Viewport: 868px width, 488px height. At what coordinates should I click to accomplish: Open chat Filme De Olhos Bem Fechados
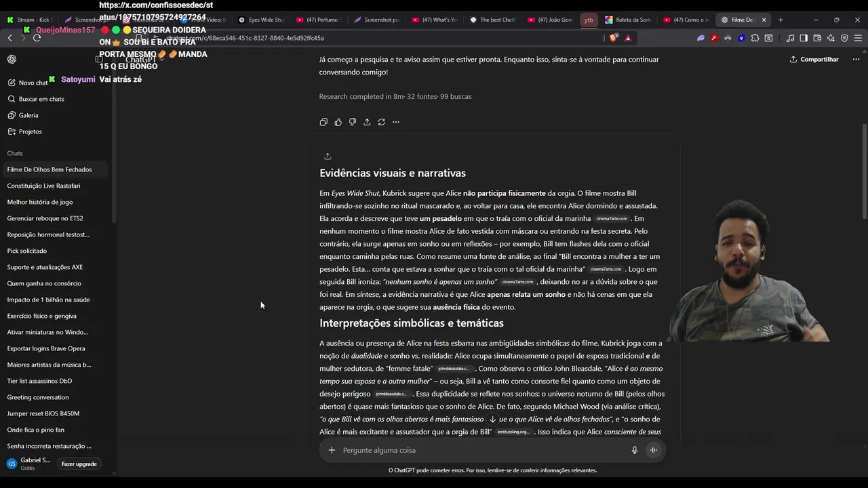point(54,169)
